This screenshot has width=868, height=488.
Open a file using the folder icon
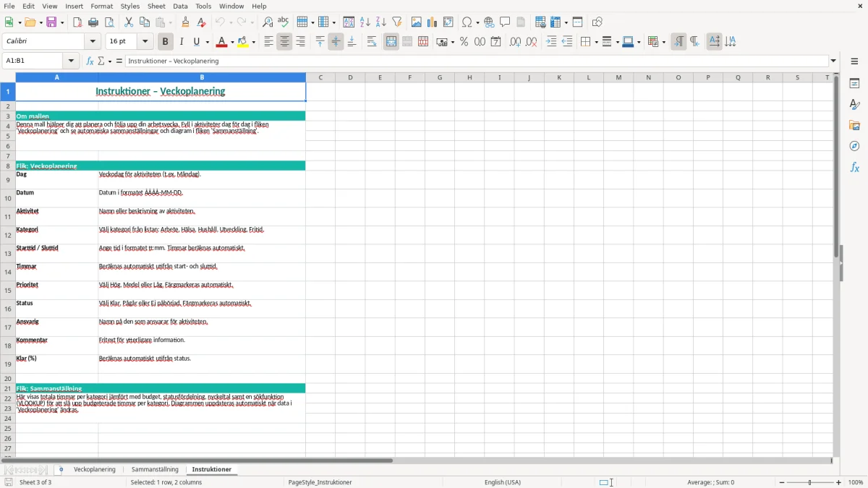pyautogui.click(x=30, y=22)
